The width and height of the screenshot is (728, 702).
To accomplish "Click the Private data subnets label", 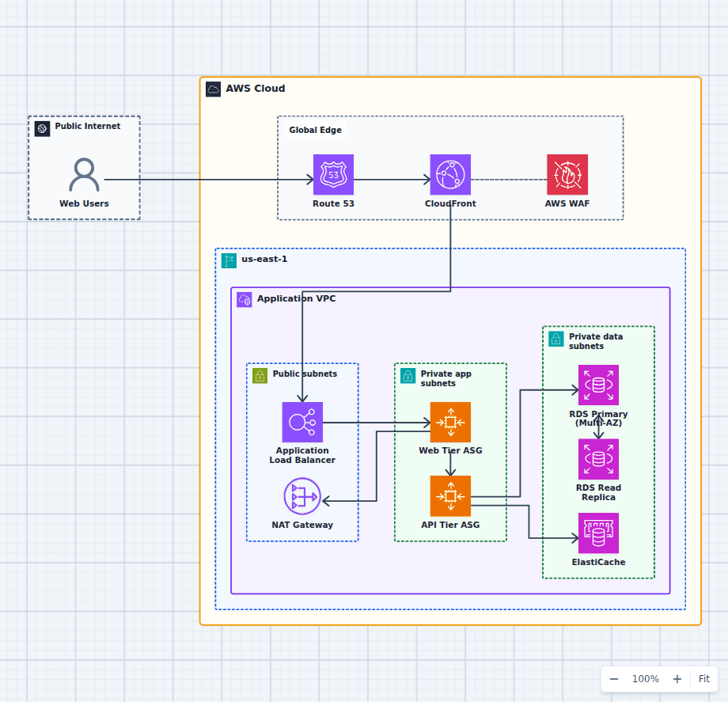I will [x=596, y=341].
